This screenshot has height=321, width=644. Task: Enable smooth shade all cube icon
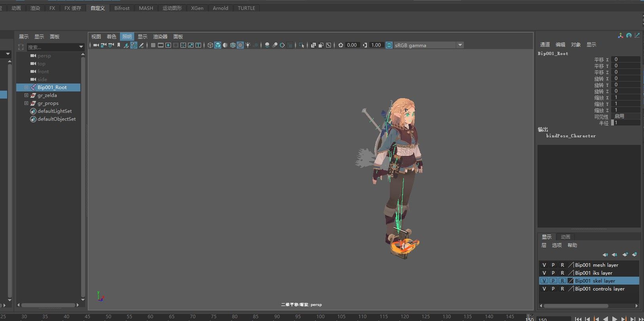pos(218,45)
